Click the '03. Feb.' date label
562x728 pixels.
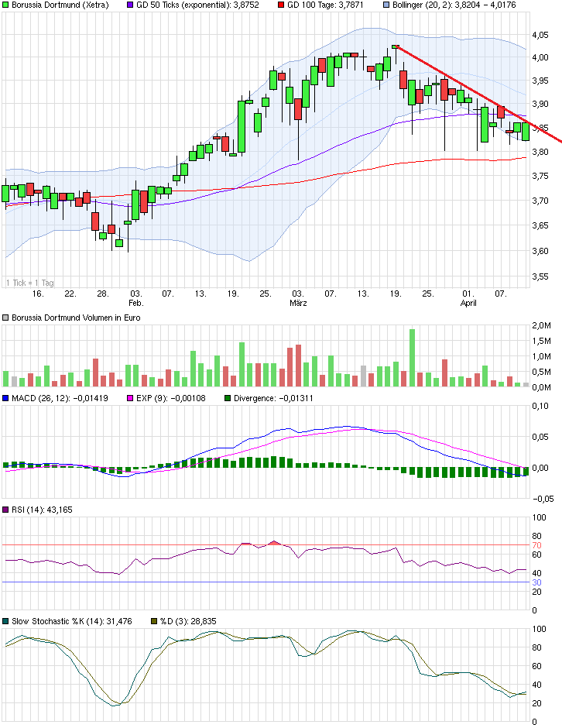[x=136, y=298]
